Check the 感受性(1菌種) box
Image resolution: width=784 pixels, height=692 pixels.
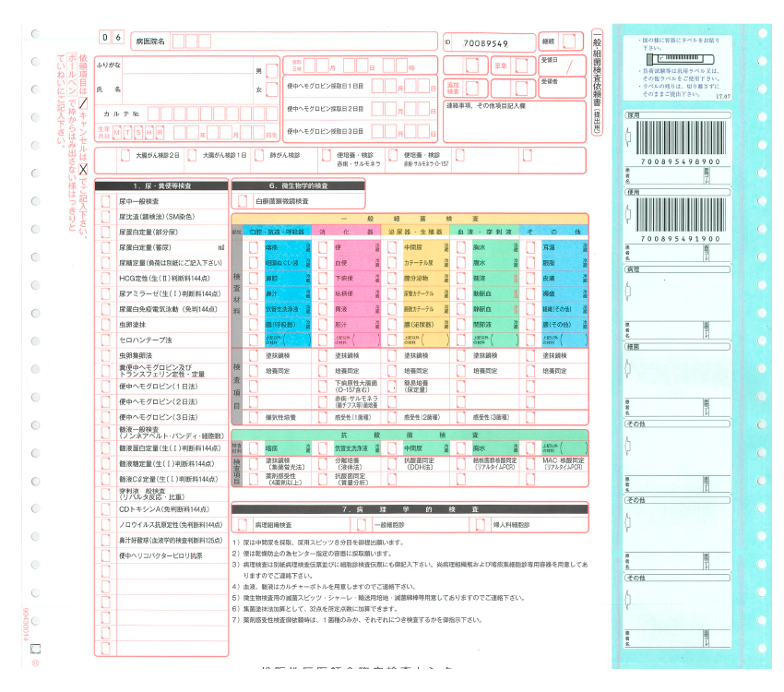[323, 417]
